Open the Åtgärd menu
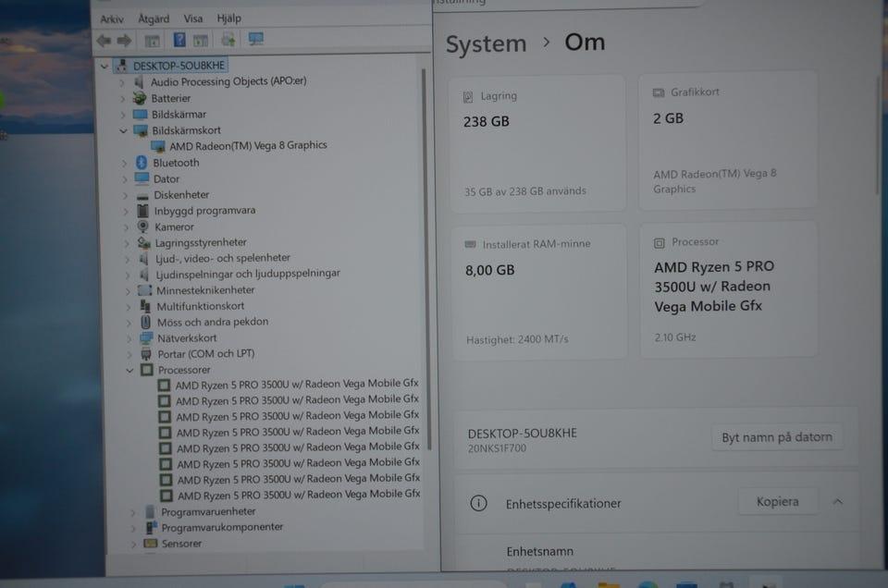Image resolution: width=888 pixels, height=588 pixels. 154,18
